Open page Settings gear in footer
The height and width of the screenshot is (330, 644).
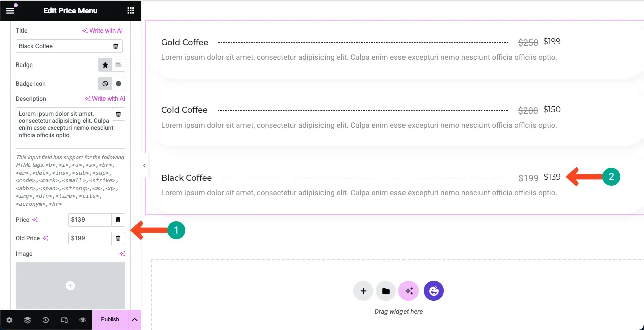[9, 320]
